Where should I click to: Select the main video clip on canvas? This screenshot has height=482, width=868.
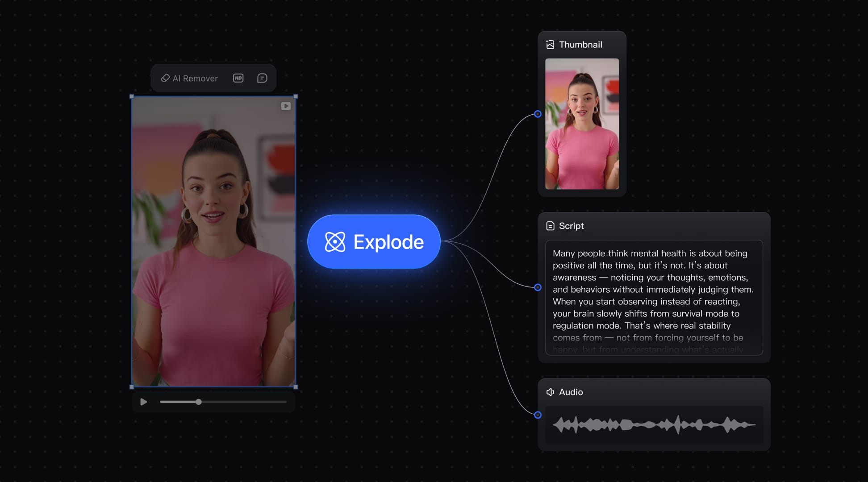[213, 241]
